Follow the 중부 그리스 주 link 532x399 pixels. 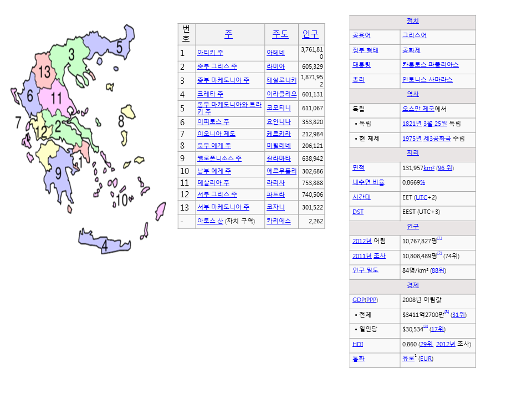tap(217, 66)
